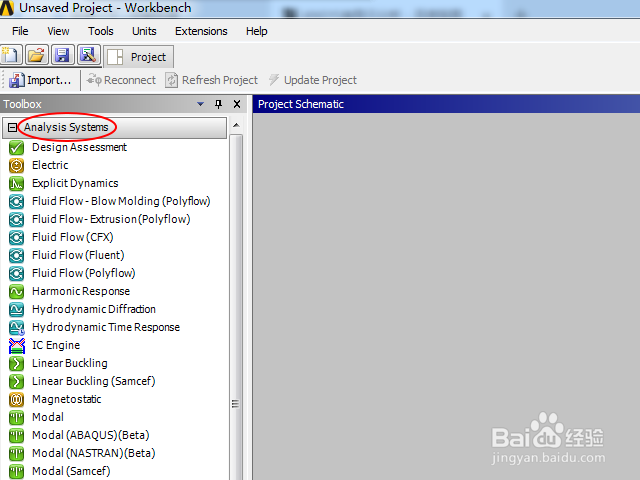Select Fluid Flow - Extrusion (Polyflow) text

click(x=111, y=219)
